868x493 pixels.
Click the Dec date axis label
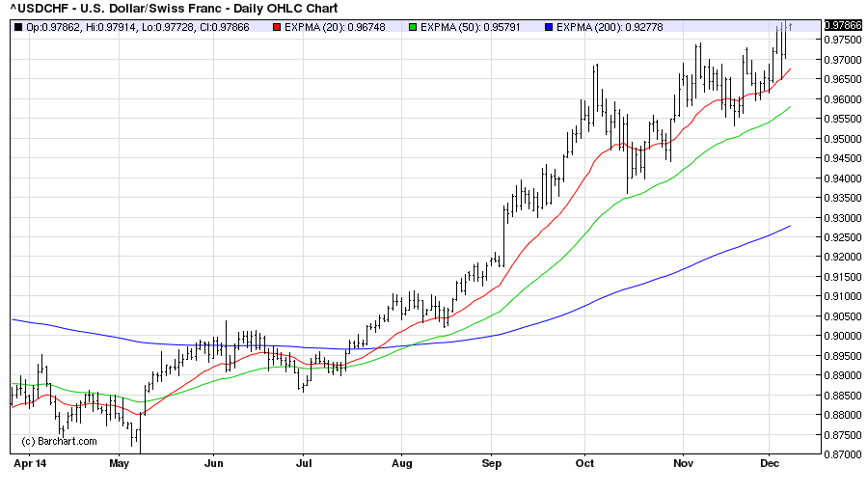point(770,463)
